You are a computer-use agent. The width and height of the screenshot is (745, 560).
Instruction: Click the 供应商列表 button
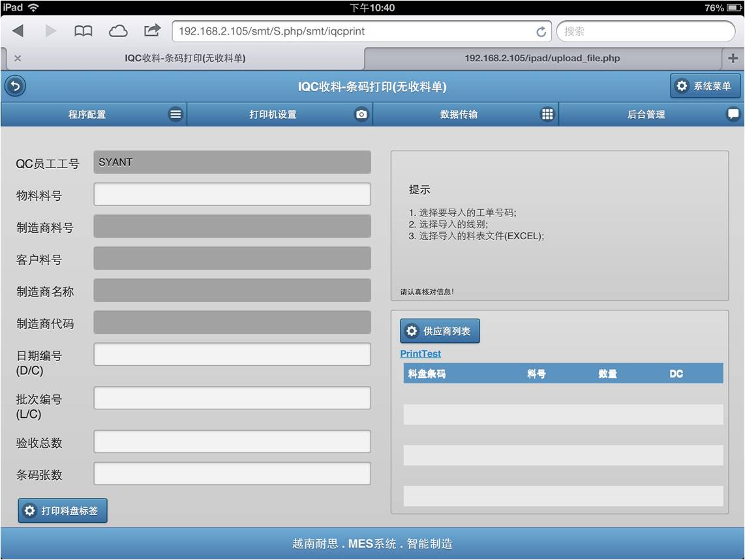pos(440,331)
